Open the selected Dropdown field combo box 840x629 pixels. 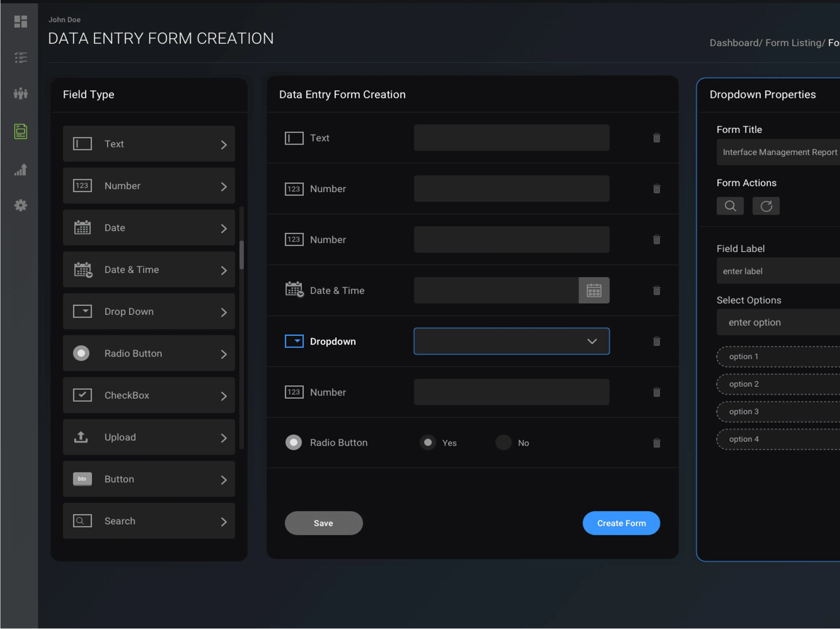pos(511,341)
